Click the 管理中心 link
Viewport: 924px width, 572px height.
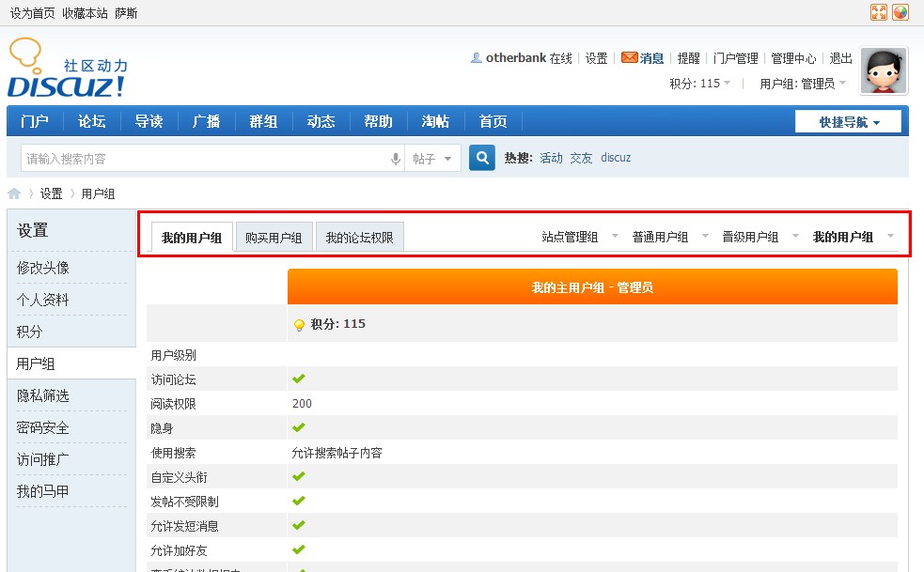[793, 58]
